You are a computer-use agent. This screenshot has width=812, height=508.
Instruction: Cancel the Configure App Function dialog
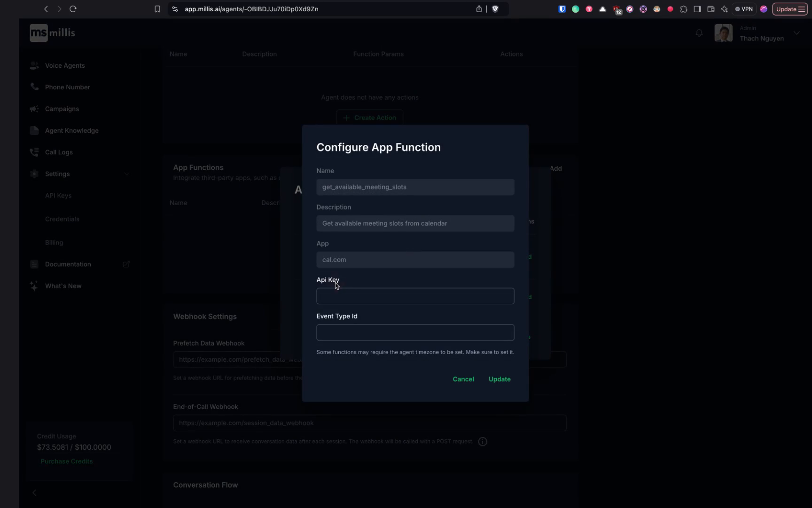(x=463, y=379)
